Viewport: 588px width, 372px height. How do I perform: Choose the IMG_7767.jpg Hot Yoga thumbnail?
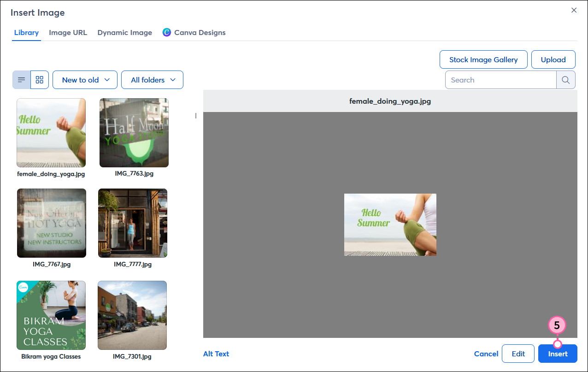pos(52,223)
